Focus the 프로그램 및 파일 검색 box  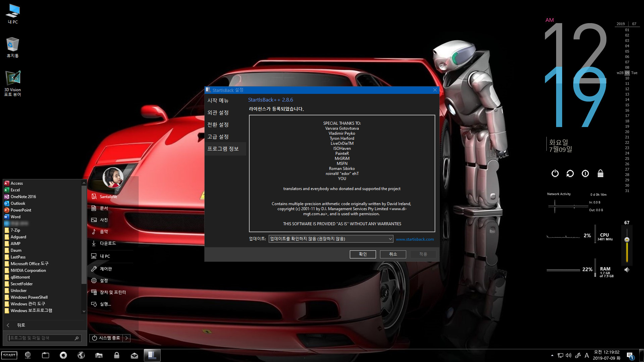click(x=44, y=338)
